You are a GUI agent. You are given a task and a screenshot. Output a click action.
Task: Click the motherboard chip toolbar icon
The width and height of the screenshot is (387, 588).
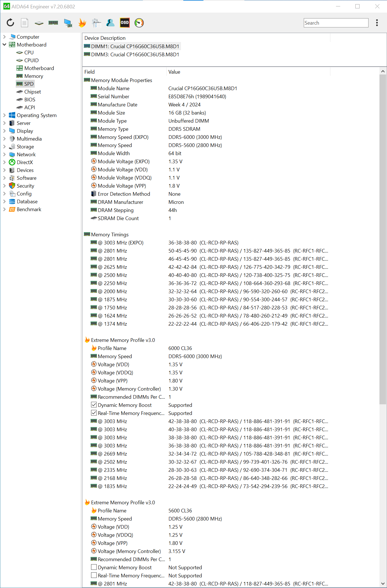[x=39, y=23]
